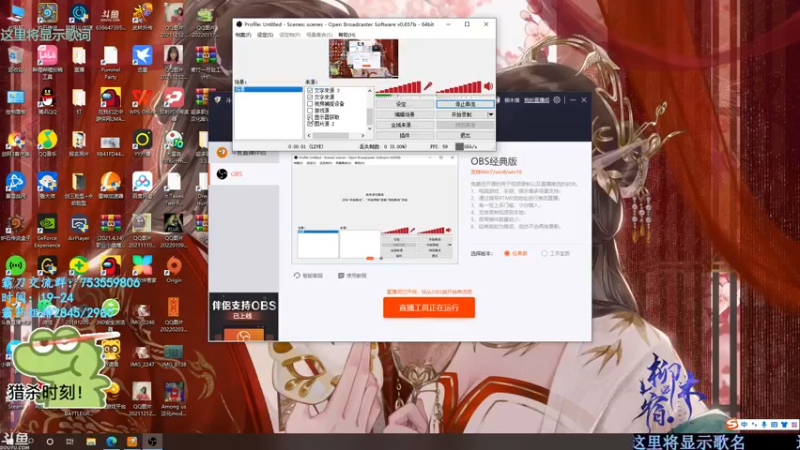The width and height of the screenshot is (800, 450).
Task: Toggle image source 2 checkbox
Action: tap(310, 123)
